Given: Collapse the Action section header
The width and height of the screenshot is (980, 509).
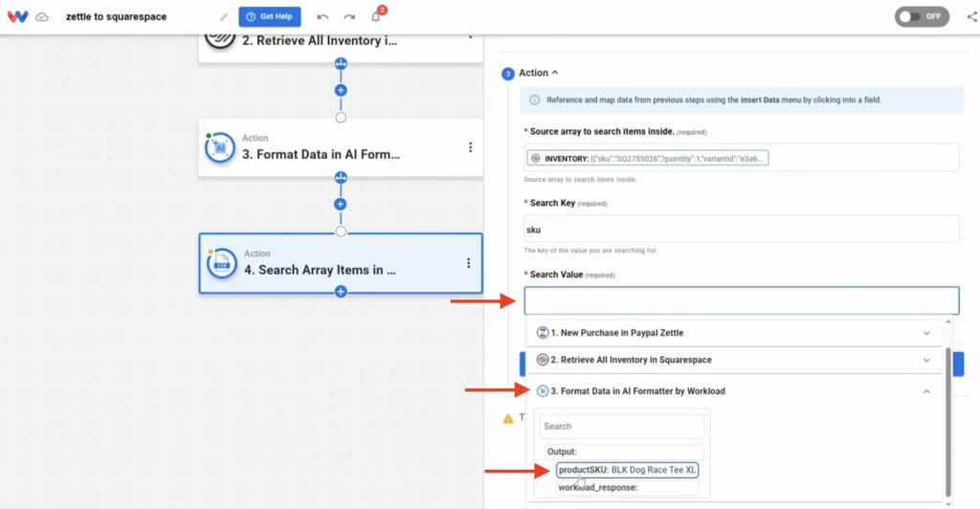Looking at the screenshot, I should (538, 73).
